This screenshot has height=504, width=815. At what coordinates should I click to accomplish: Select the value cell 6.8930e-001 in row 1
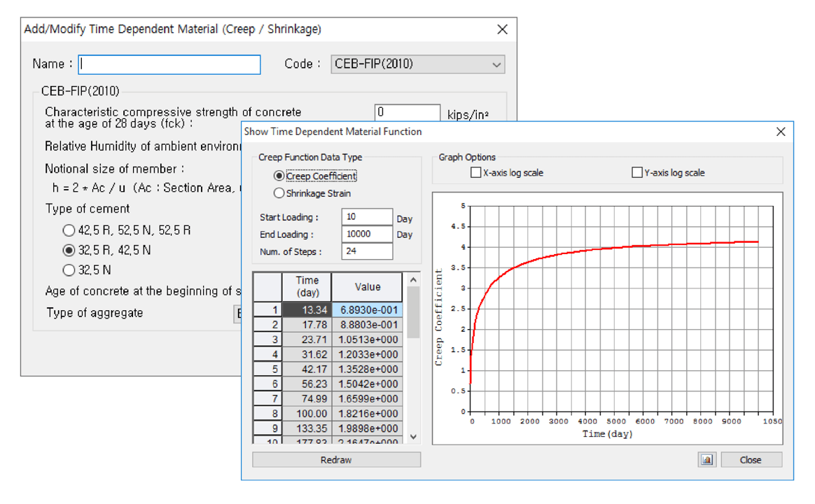tap(368, 309)
